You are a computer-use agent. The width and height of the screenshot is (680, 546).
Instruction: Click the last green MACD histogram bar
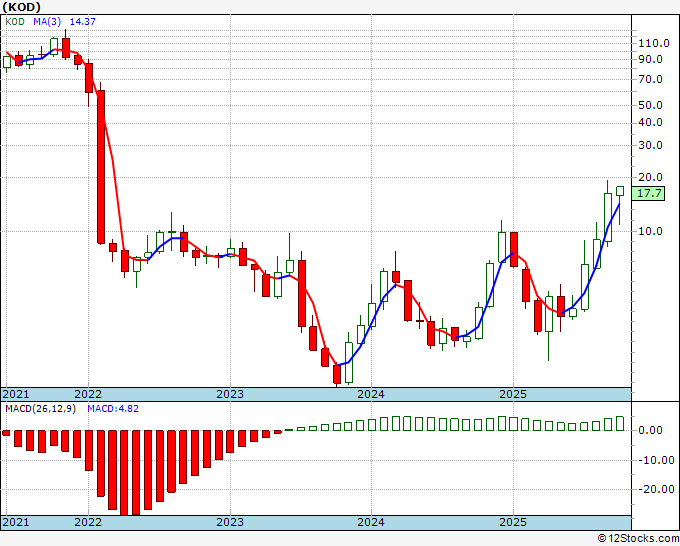coord(620,423)
